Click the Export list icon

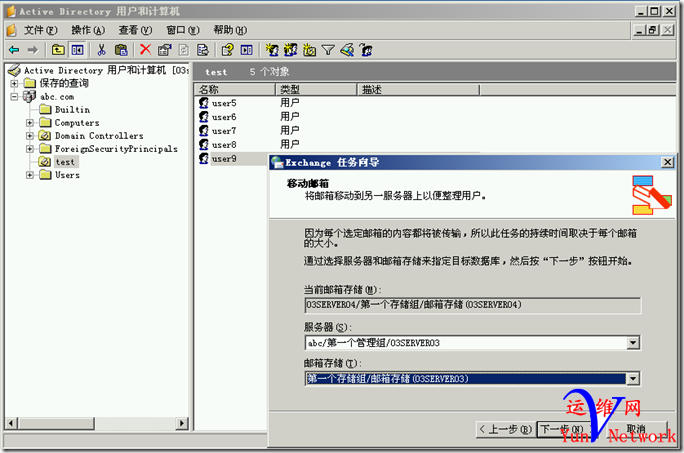click(203, 50)
